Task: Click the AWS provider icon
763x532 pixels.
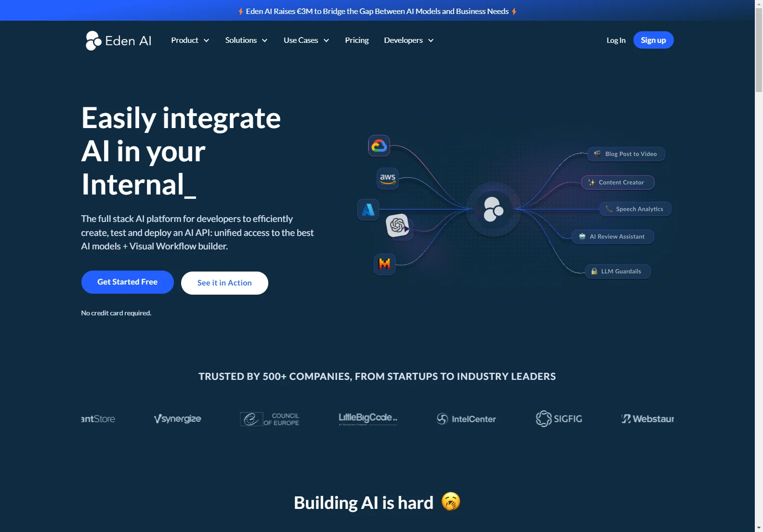Action: (x=388, y=179)
